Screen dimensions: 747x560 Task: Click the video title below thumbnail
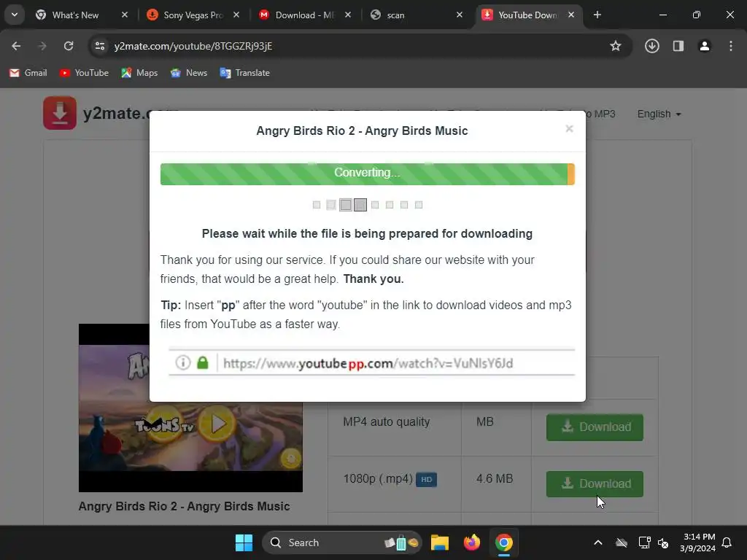click(184, 506)
